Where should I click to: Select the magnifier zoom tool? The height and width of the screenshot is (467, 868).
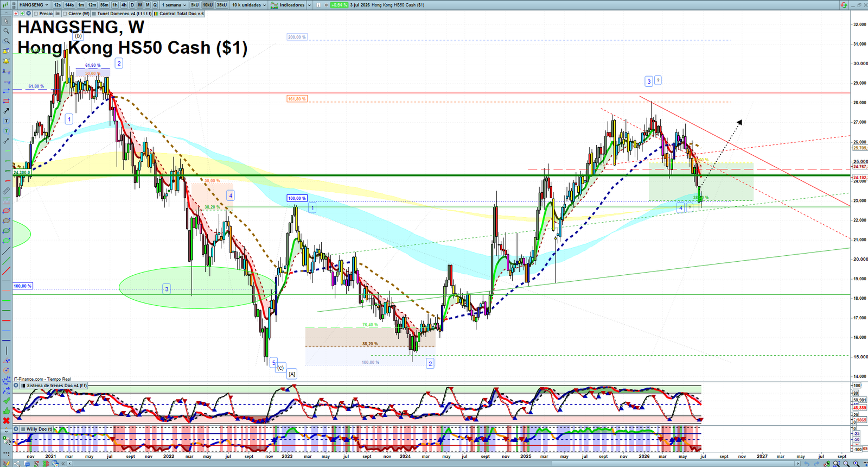[x=7, y=31]
